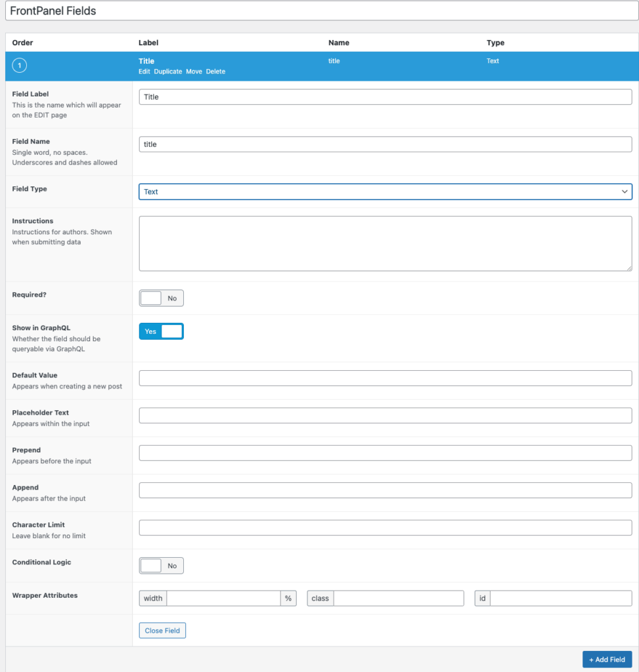Click Duplicate link under Title row
639x672 pixels.
click(168, 72)
